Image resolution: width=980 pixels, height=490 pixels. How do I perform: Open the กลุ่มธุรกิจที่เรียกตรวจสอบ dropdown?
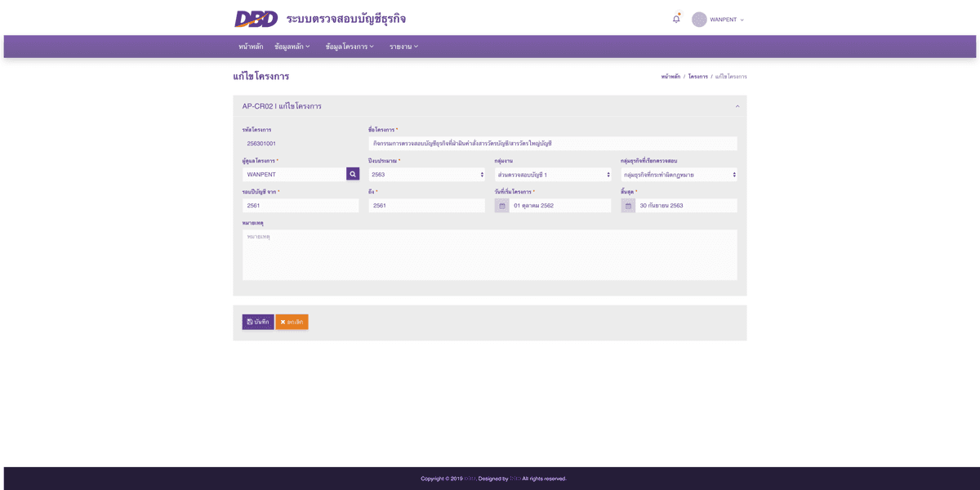(x=679, y=174)
